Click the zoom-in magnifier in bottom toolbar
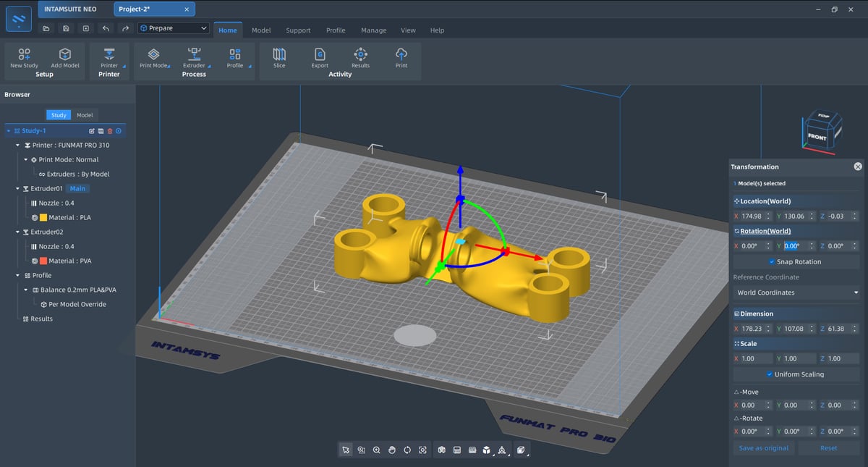 [377, 450]
